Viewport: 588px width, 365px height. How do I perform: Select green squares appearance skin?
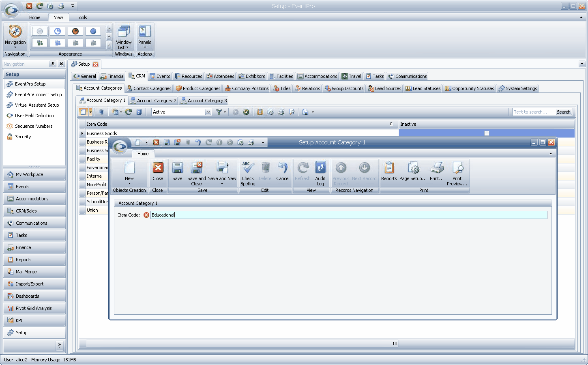coord(40,43)
